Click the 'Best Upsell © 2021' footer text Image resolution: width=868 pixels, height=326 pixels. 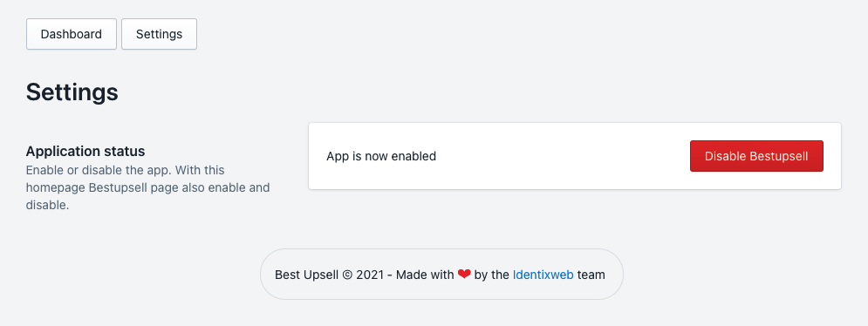[x=330, y=275]
